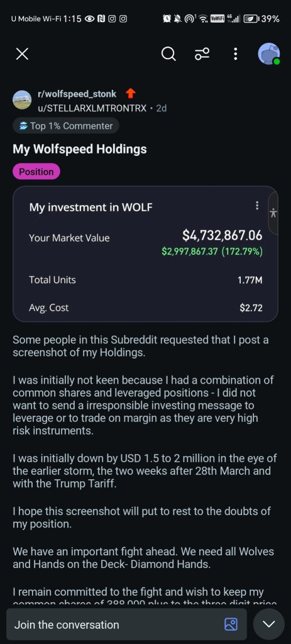The width and height of the screenshot is (291, 644).
Task: Tap the Top 1% Commenter badge
Action: [66, 126]
